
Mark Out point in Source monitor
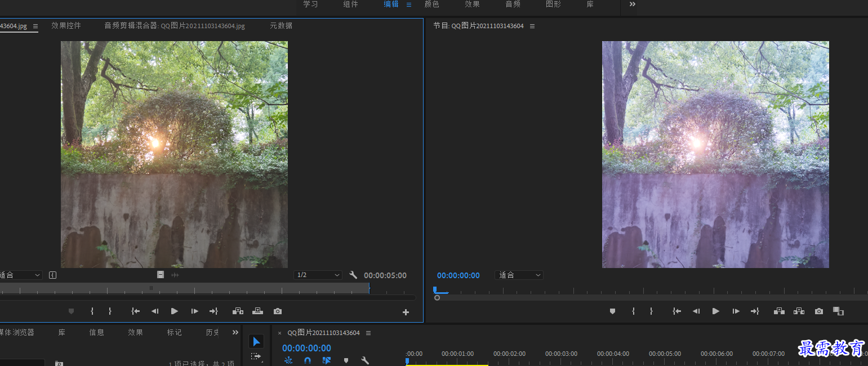click(110, 311)
